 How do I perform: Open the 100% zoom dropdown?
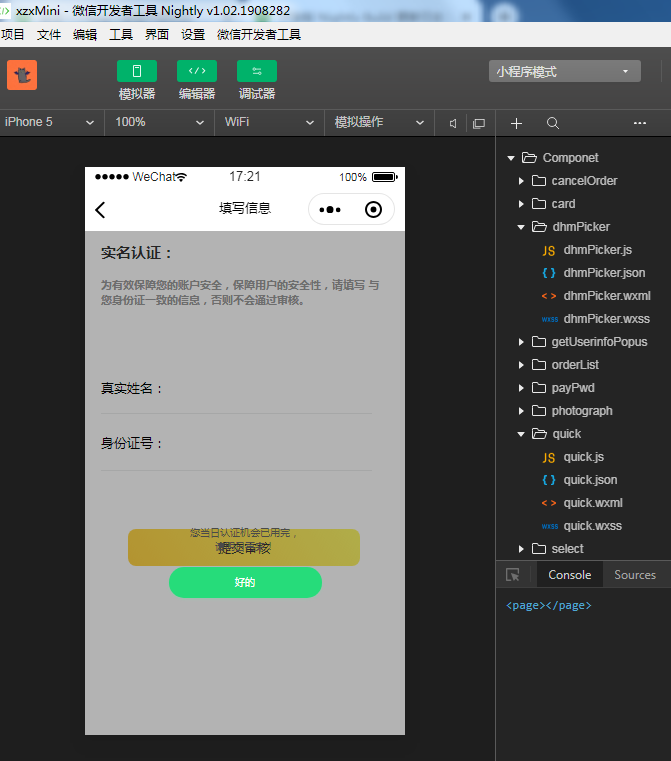pyautogui.click(x=159, y=122)
